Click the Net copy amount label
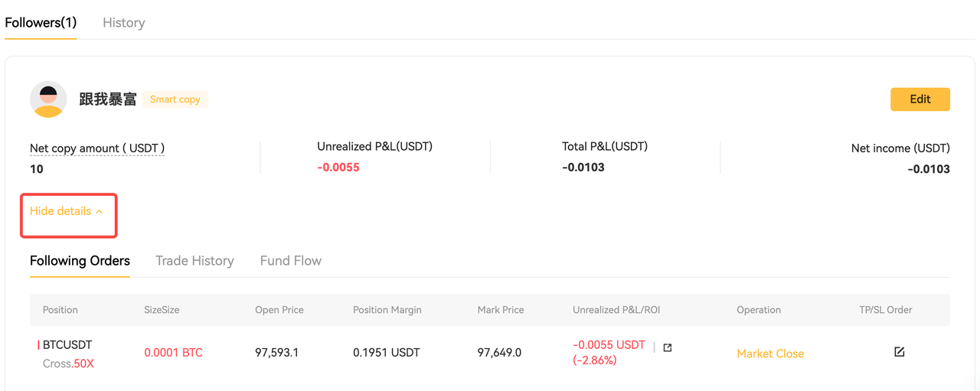The image size is (980, 391). [97, 148]
